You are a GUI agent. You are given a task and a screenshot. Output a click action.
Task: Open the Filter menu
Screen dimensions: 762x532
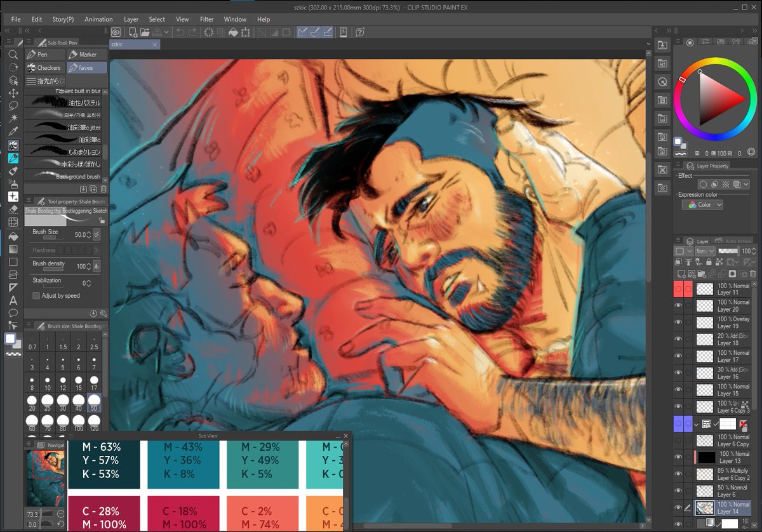coord(206,20)
